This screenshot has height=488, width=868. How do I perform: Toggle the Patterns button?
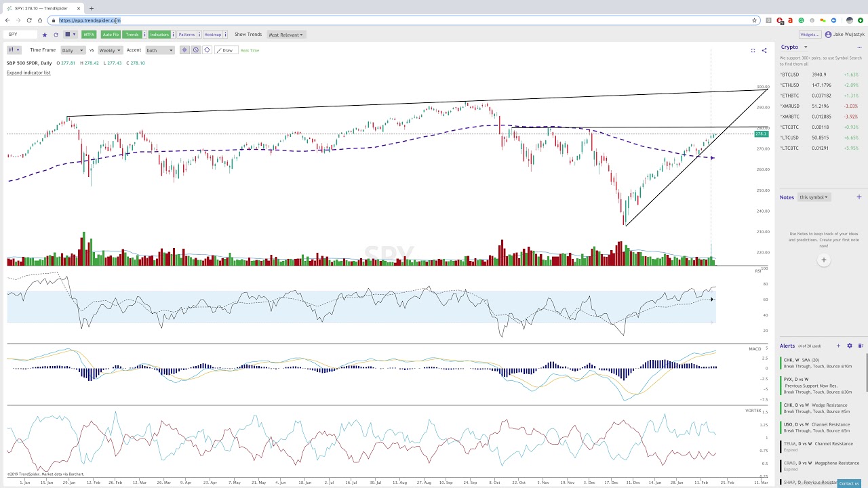(x=186, y=35)
